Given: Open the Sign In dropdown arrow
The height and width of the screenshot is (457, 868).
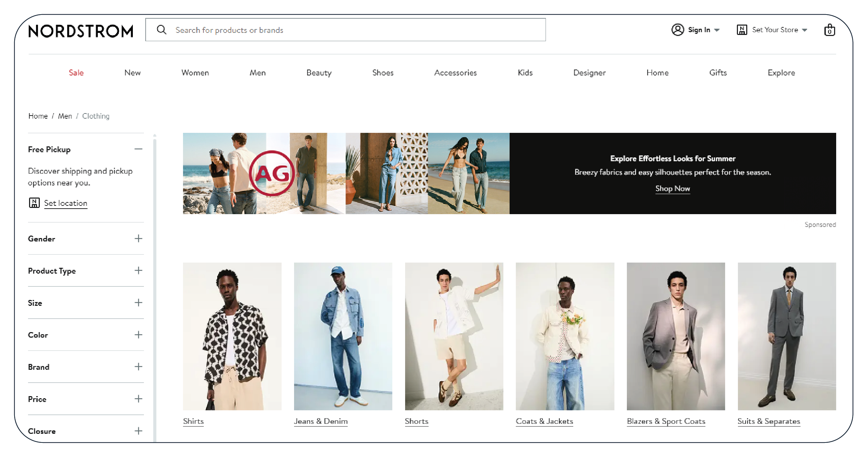Looking at the screenshot, I should 717,30.
